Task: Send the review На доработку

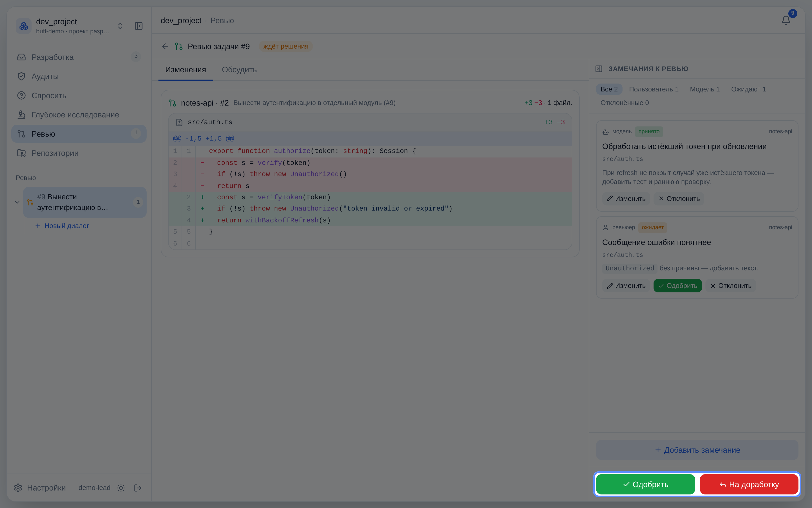Action: [x=749, y=484]
